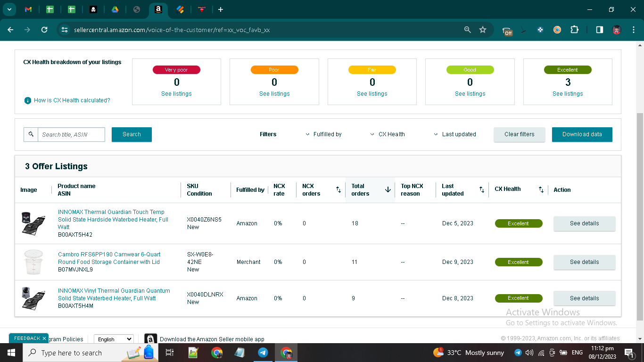Go back to the previous page
Viewport: 644px width, 362px height.
pyautogui.click(x=10, y=30)
